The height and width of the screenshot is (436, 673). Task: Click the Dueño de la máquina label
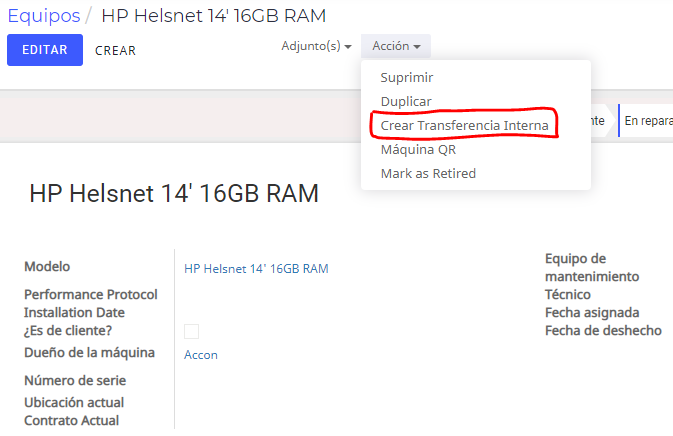click(x=89, y=353)
